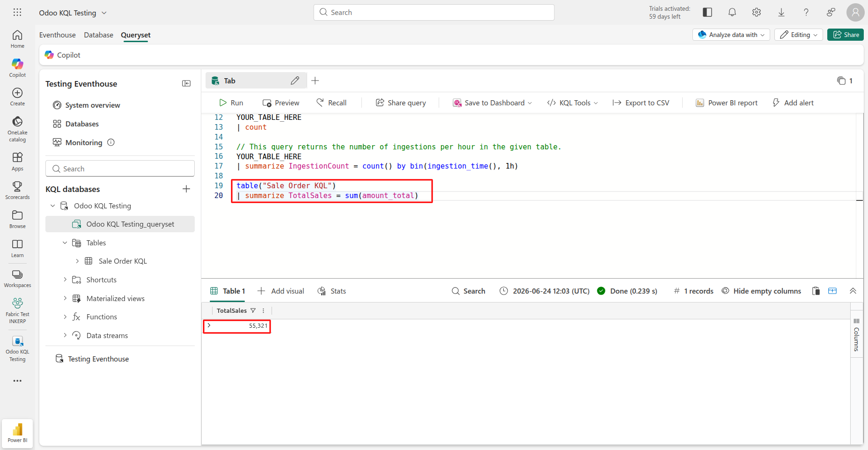This screenshot has height=450, width=868.
Task: Copy results with the clipboard icon
Action: [x=816, y=291]
